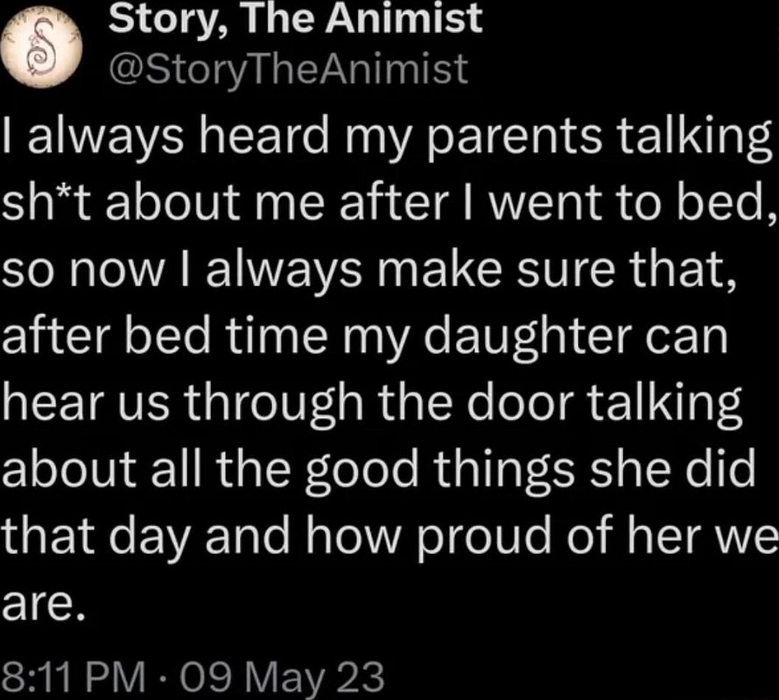The image size is (779, 700).
Task: Click the censored word "sh*t" in the tweet
Action: pyautogui.click(x=48, y=203)
